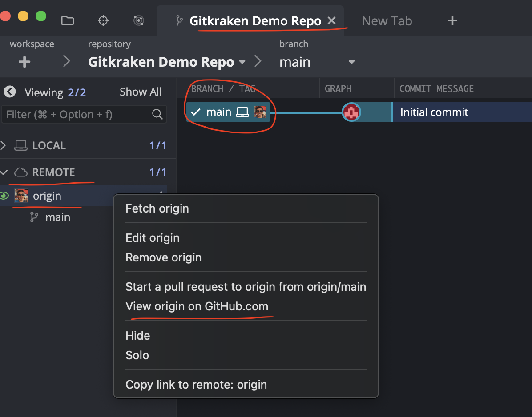The height and width of the screenshot is (417, 532).
Task: Collapse the REMOTE section
Action: (x=4, y=172)
